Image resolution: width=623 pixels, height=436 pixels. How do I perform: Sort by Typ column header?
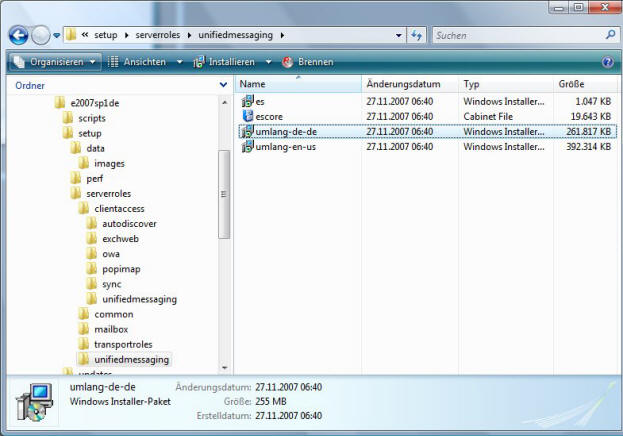(x=506, y=84)
